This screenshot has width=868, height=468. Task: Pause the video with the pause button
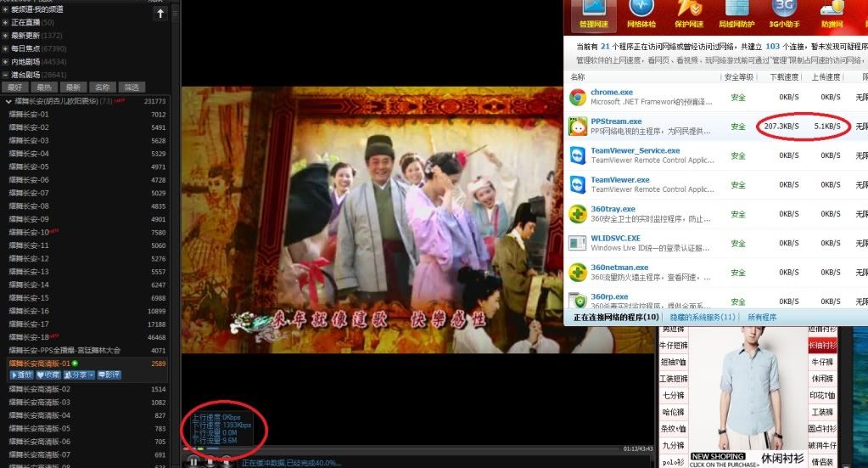coord(193,461)
